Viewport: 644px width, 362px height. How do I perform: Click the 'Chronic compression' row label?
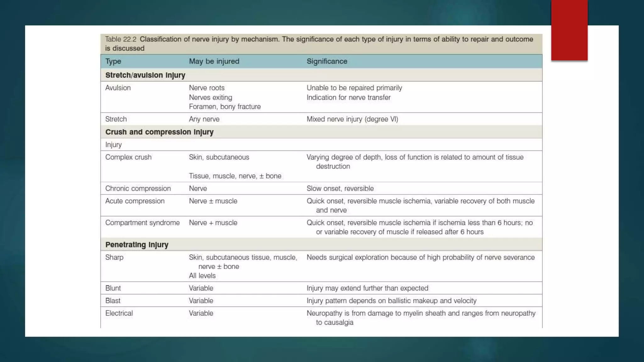[x=138, y=189]
